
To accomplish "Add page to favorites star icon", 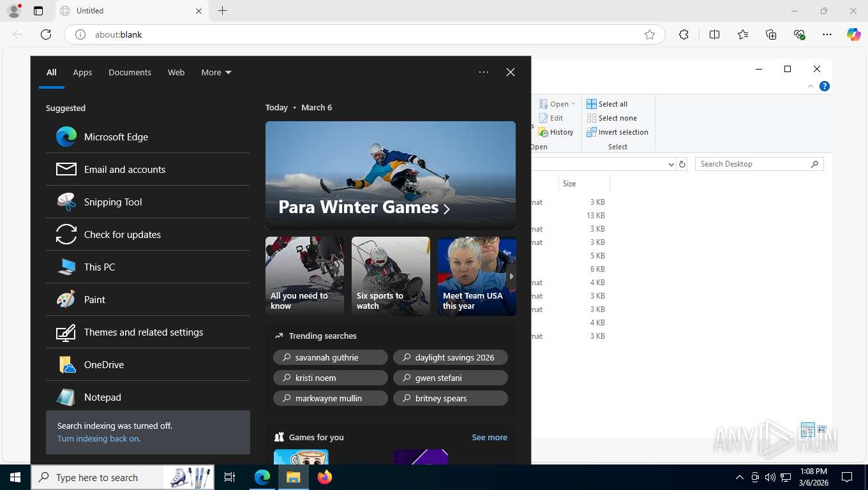I will 650,34.
